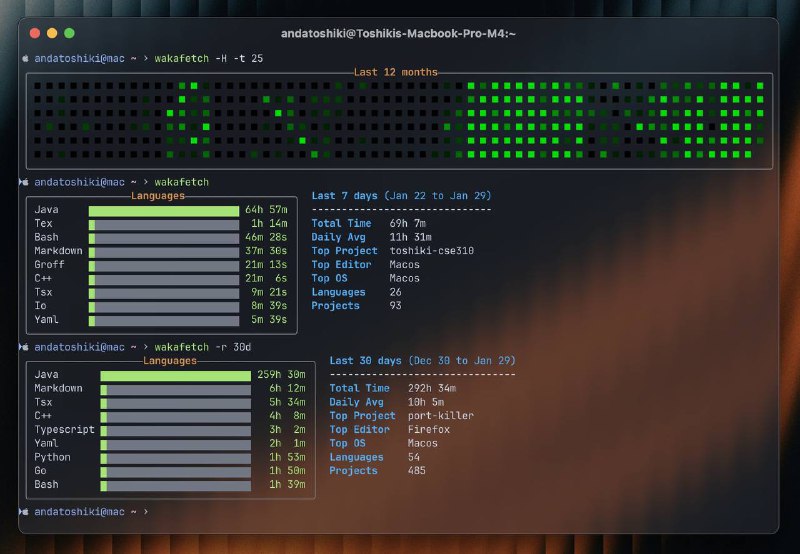The image size is (800, 554).
Task: Click the 'Total Time' value 69h 7m
Action: click(407, 223)
